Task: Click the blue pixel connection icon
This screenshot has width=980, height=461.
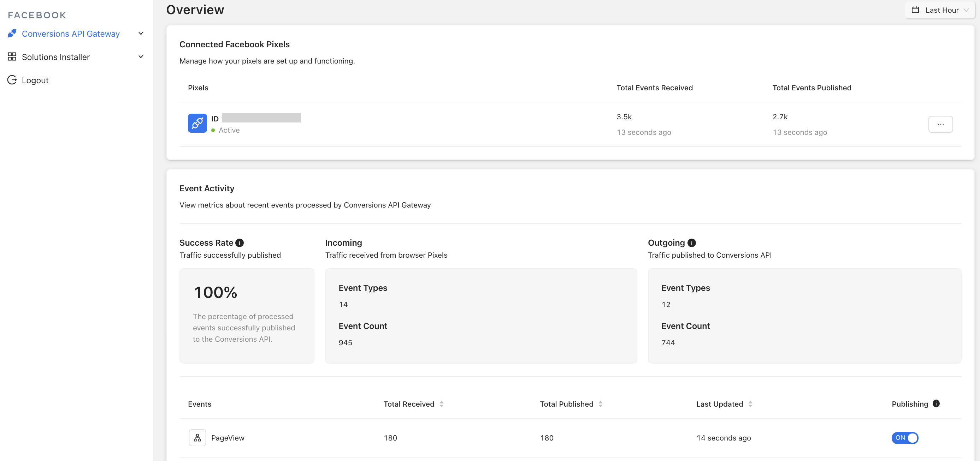Action: pyautogui.click(x=197, y=123)
